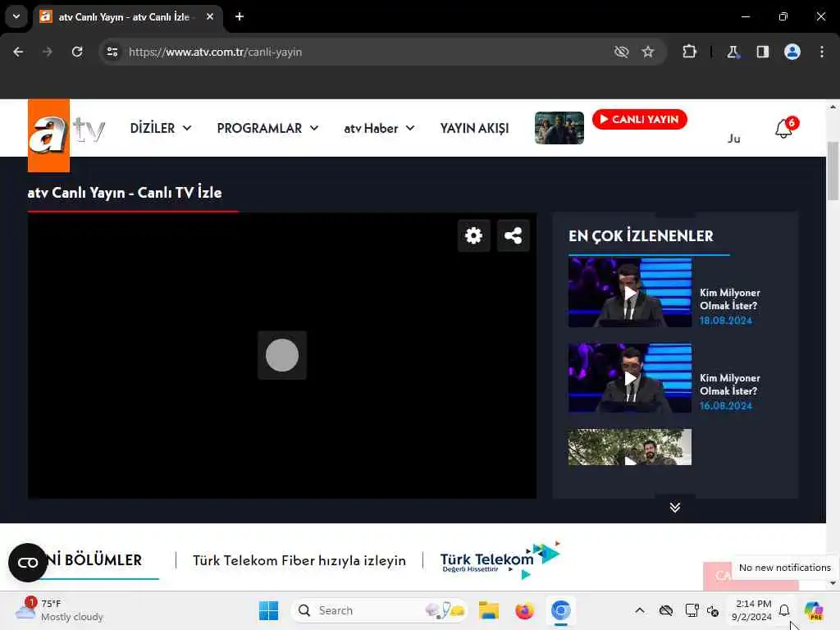Image resolution: width=840 pixels, height=630 pixels.
Task: Open the Windows notification bell in tray
Action: [x=784, y=610]
